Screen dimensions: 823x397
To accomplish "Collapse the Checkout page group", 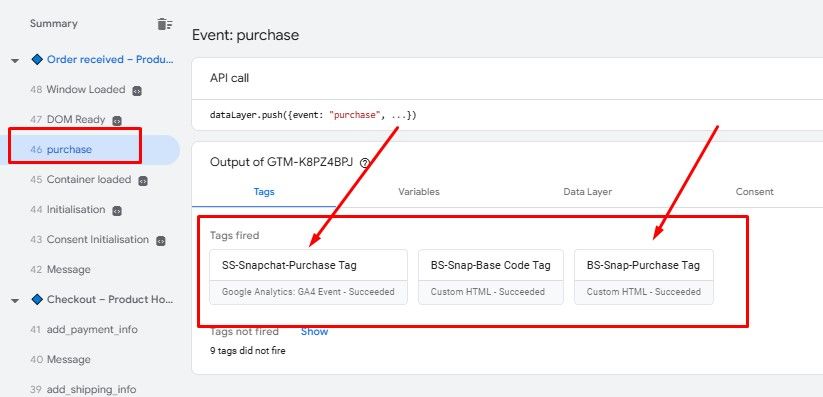I will tap(15, 300).
